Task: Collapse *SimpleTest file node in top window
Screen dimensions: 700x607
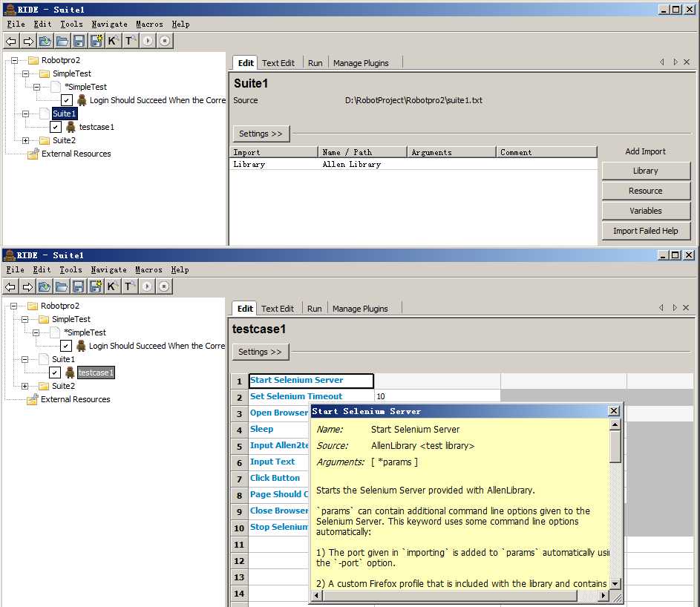Action: [36, 87]
